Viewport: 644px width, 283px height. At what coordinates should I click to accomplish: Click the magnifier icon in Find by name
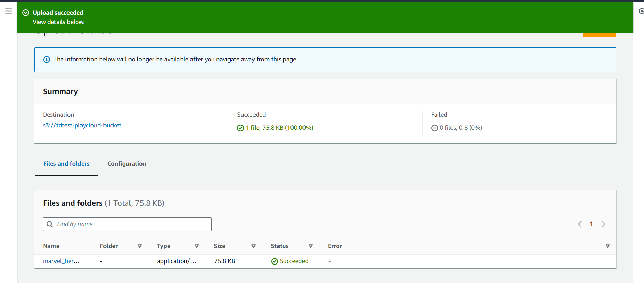click(50, 224)
